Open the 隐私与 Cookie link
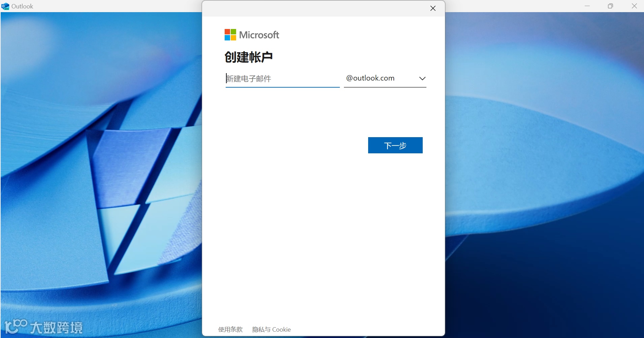 click(x=271, y=330)
